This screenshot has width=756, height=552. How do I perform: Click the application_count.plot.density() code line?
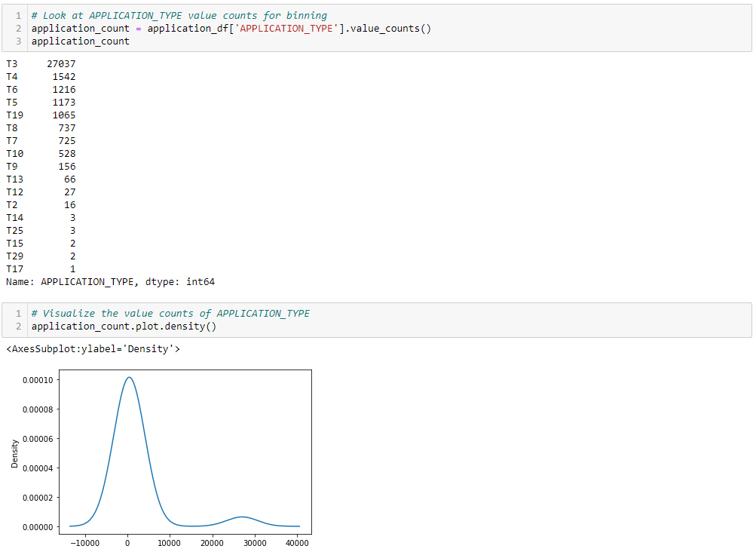tap(124, 327)
